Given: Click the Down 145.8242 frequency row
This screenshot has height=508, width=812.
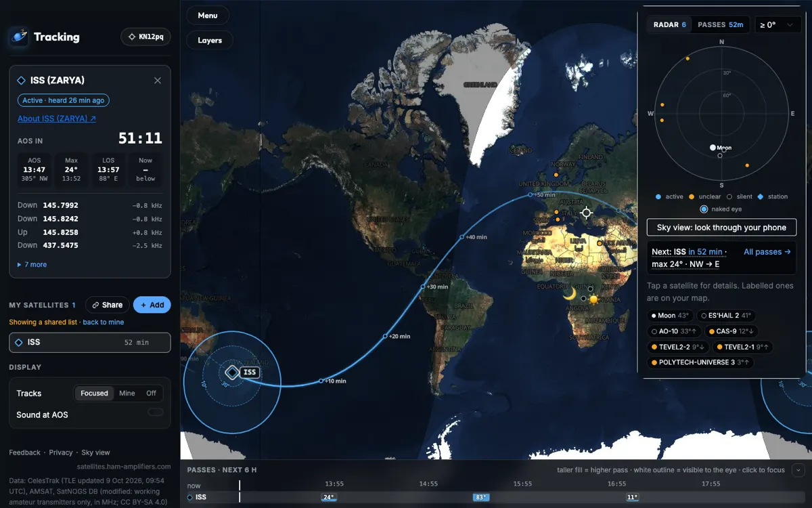Looking at the screenshot, I should pos(90,219).
